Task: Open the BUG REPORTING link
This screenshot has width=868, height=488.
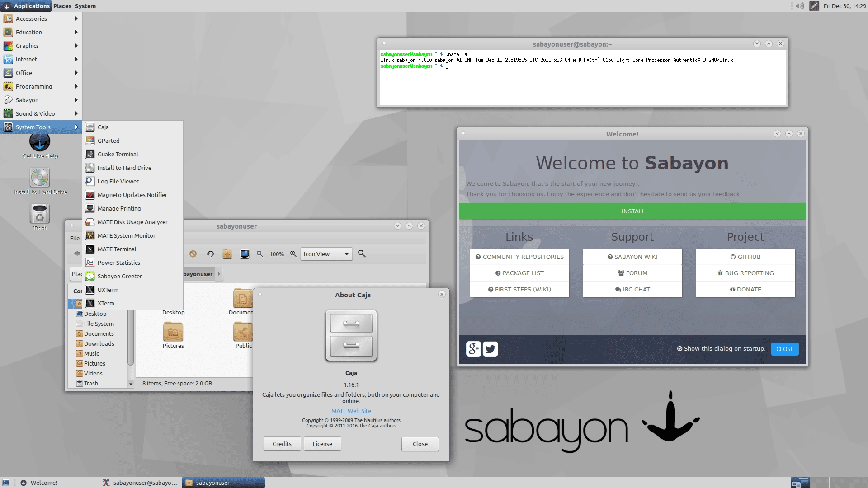Action: (745, 273)
